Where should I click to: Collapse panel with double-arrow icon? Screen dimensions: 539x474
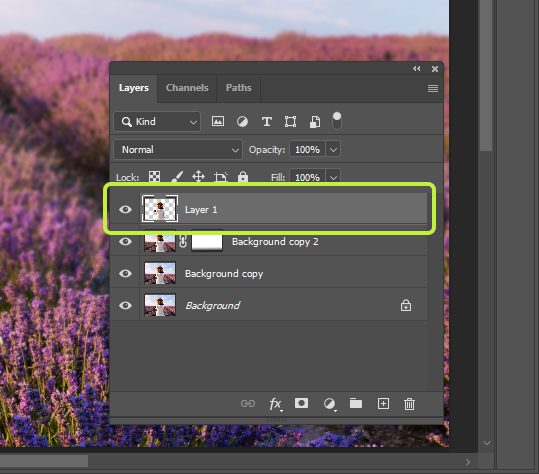coord(417,68)
